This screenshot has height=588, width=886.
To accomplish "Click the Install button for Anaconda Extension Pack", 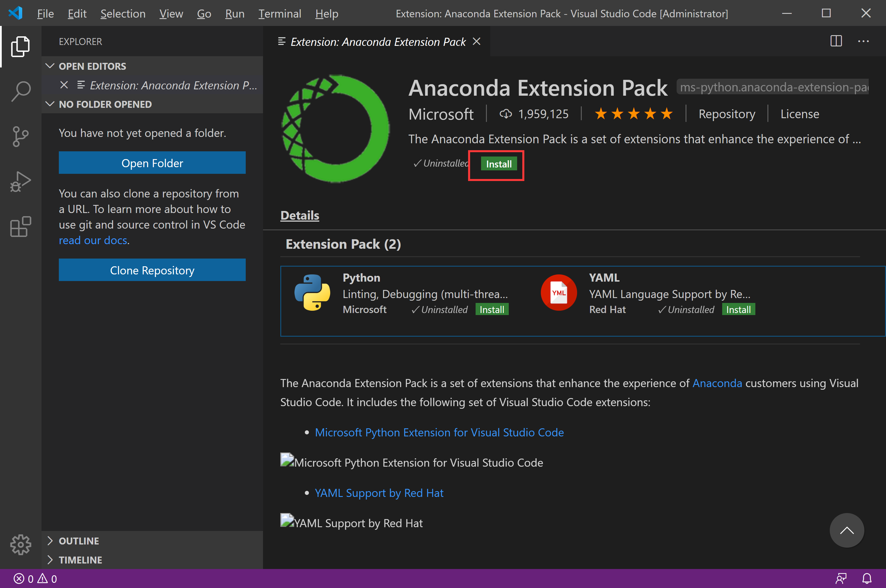I will click(x=498, y=163).
